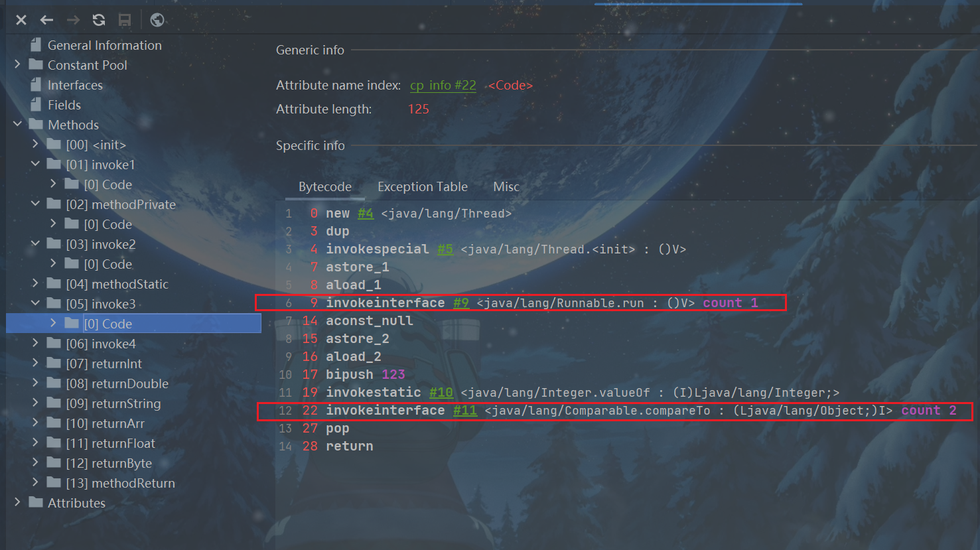Expand the Constant Pool node
The height and width of the screenshot is (550, 980).
tap(18, 65)
